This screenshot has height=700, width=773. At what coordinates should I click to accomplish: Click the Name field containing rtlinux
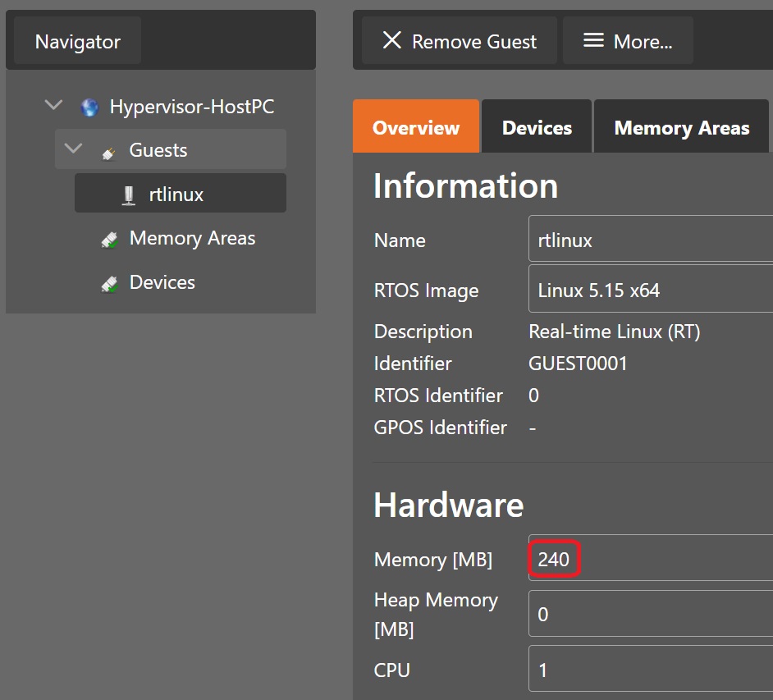(648, 239)
